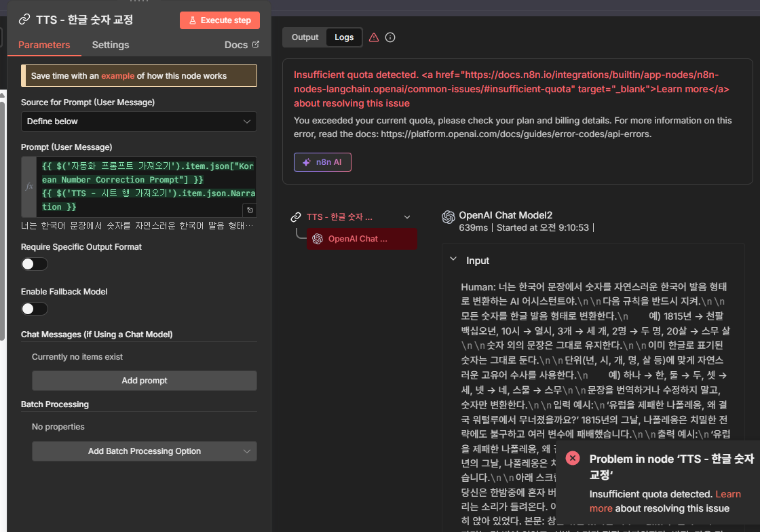Image resolution: width=760 pixels, height=532 pixels.
Task: Click the 'Started at 오전 9:10:53' text
Action: [x=542, y=228]
